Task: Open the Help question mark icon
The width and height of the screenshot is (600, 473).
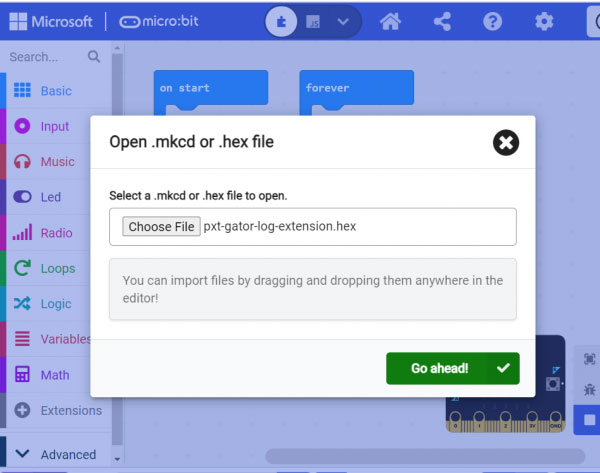Action: (x=492, y=21)
